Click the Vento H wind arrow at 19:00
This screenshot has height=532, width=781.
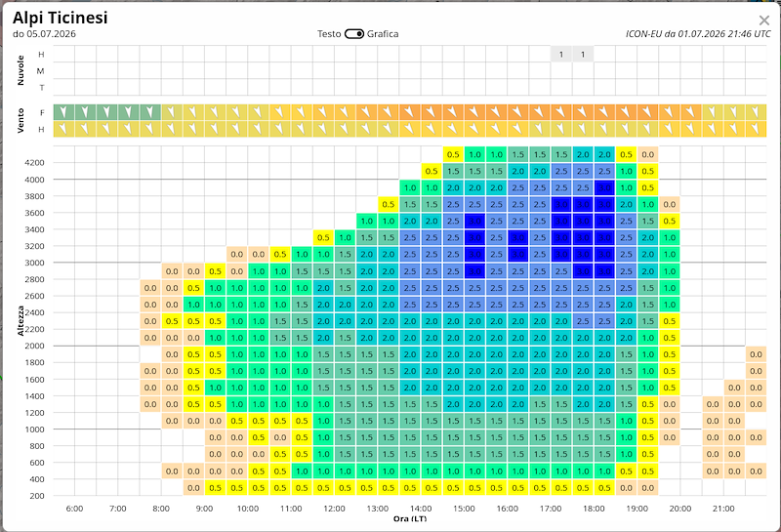click(x=648, y=129)
